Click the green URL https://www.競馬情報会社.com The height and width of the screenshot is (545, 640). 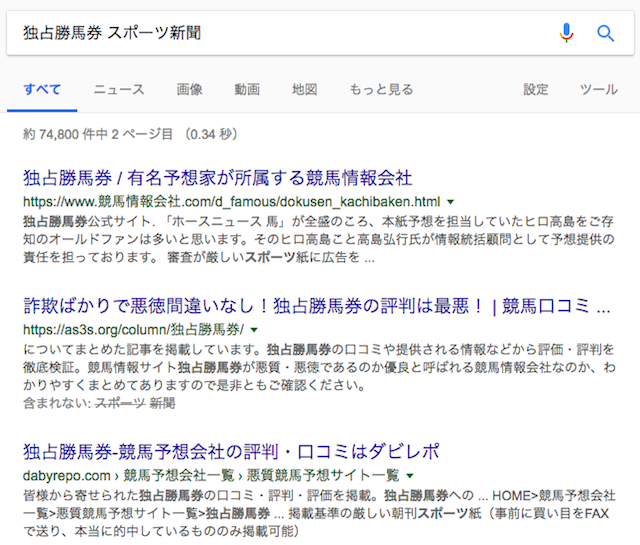[231, 202]
